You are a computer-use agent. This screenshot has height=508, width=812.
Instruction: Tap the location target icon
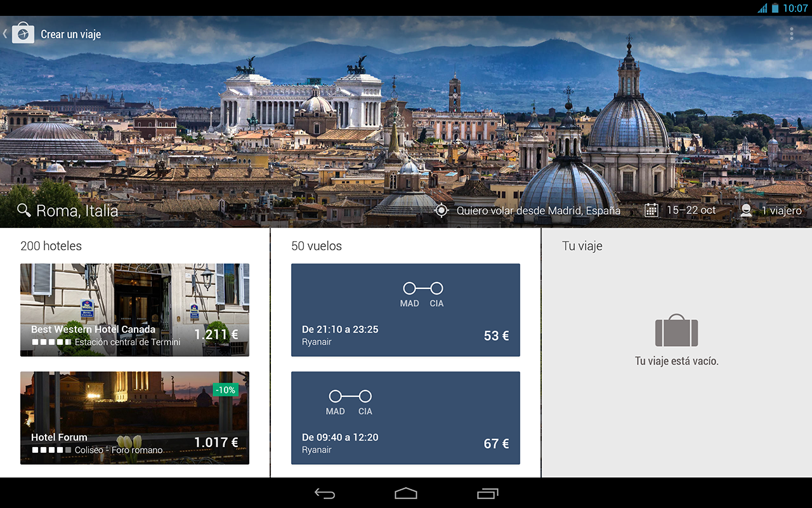click(442, 210)
